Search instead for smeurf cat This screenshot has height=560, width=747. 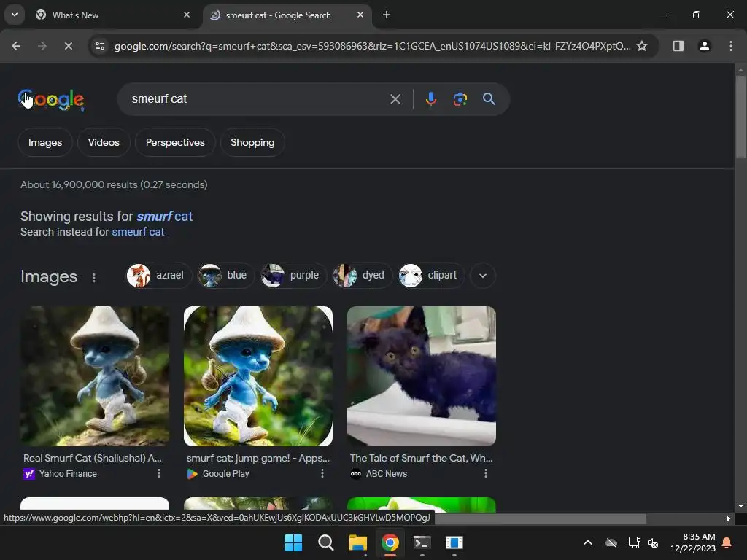click(138, 232)
